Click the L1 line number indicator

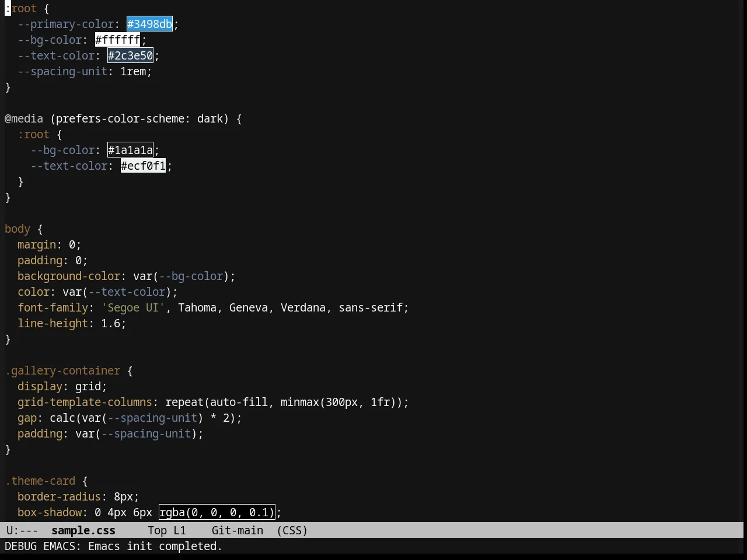(180, 530)
